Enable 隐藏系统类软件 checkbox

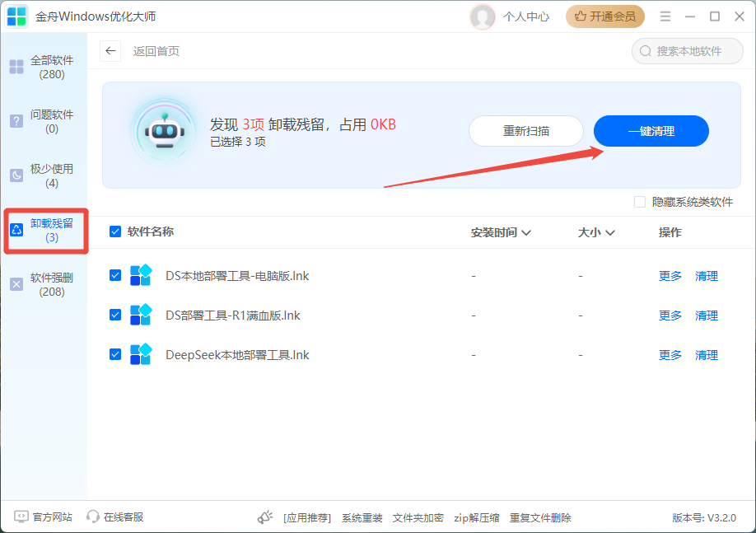pyautogui.click(x=640, y=202)
